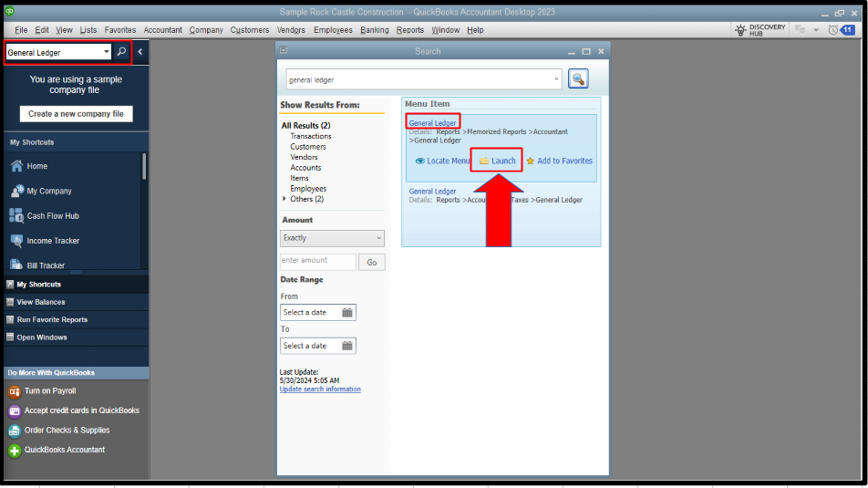Viewport: 868px width, 488px height.
Task: Open the Home shortcut icon
Action: point(16,166)
